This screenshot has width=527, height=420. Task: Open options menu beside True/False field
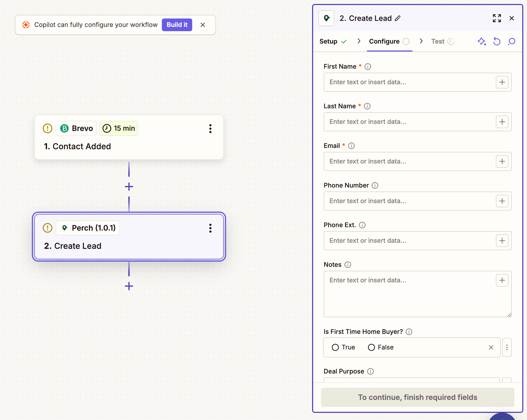(507, 347)
